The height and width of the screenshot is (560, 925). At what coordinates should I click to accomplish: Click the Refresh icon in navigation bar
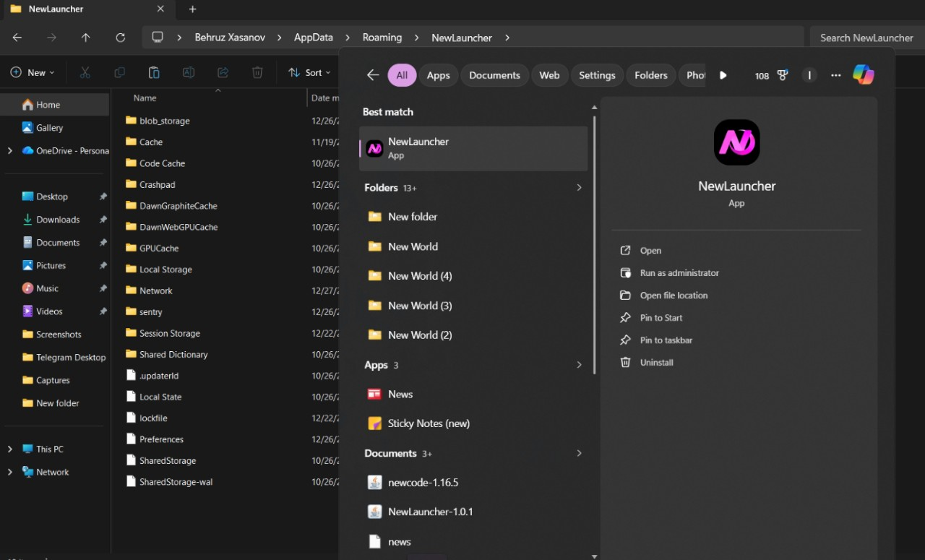[121, 38]
